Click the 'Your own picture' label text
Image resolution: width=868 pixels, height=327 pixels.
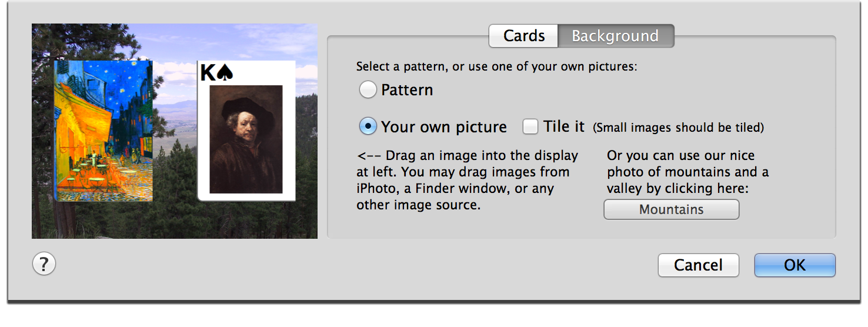(x=444, y=127)
